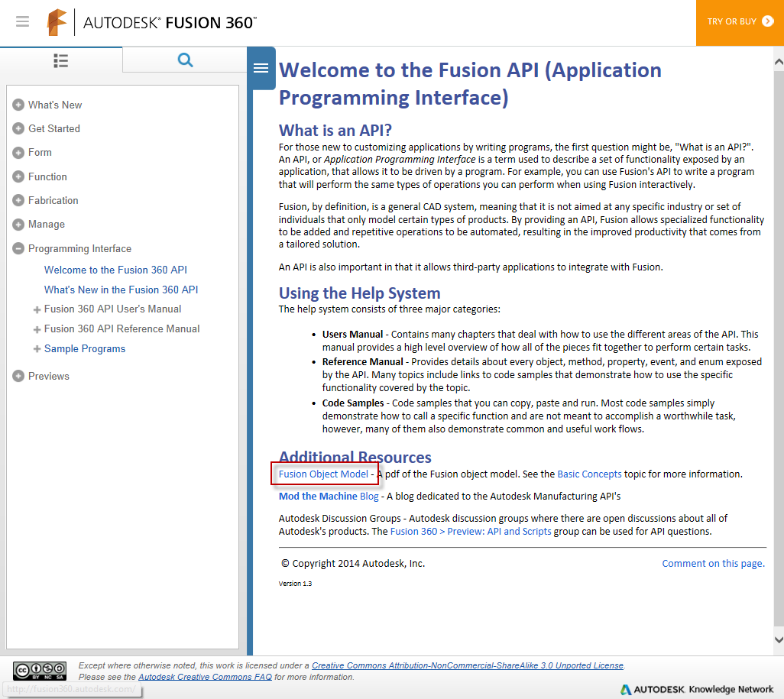Screen dimensions: 784x699
Task: Expand the Get Started section
Action: 18,128
